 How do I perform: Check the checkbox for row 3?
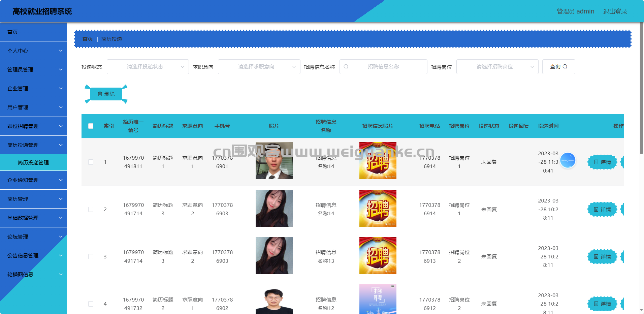[91, 257]
